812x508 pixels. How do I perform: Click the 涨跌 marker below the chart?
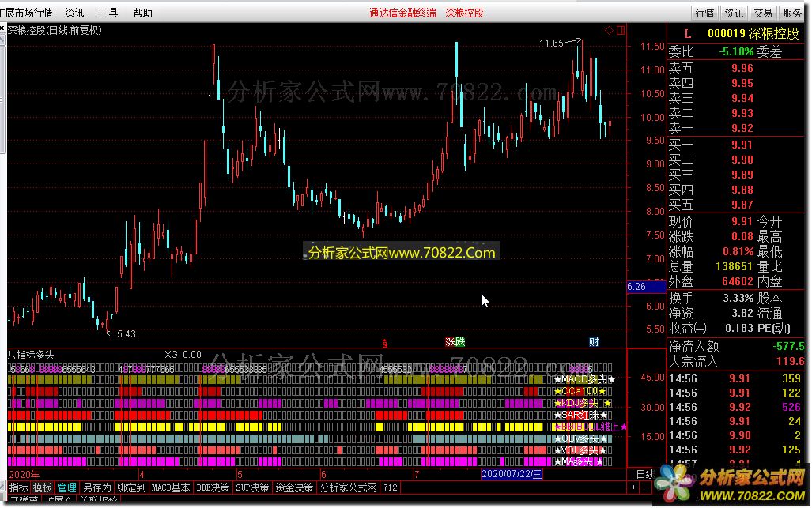[x=455, y=342]
